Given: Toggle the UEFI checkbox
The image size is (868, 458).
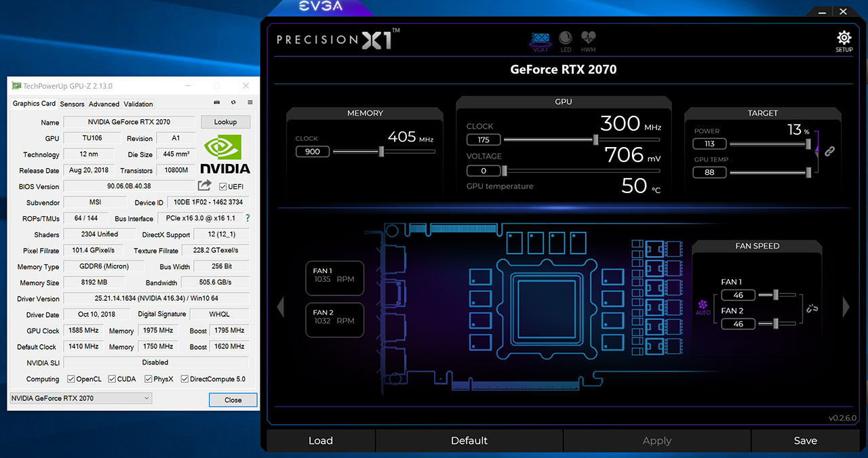Looking at the screenshot, I should (223, 186).
